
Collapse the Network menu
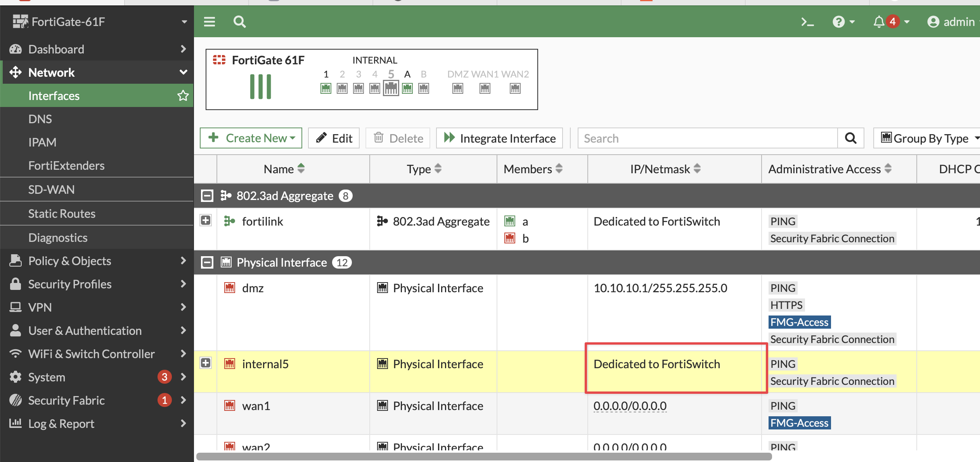click(97, 72)
